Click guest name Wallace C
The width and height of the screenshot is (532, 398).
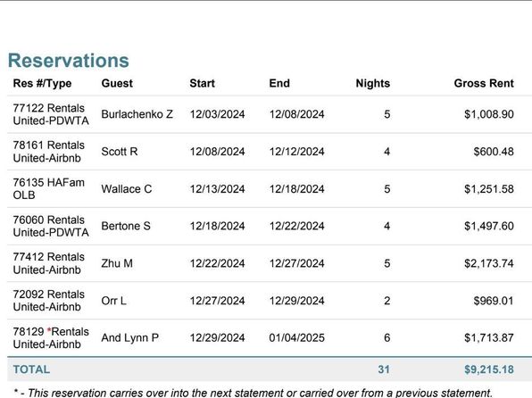(126, 189)
